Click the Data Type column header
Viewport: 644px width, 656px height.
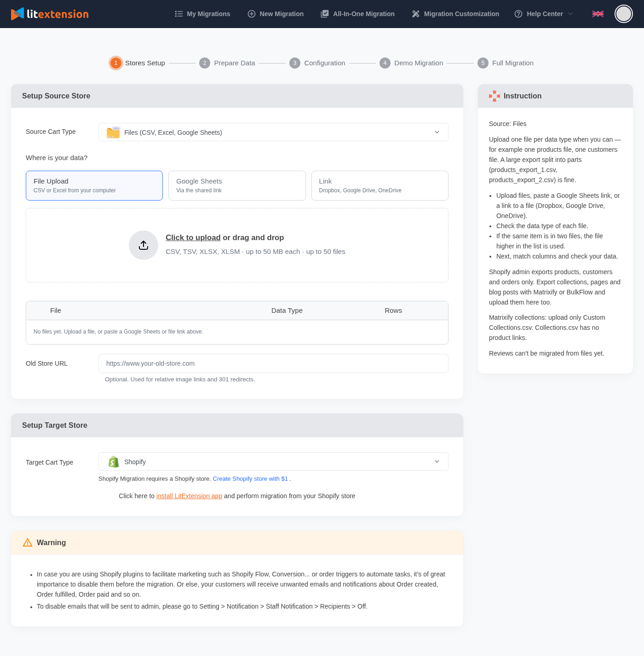[x=287, y=311]
